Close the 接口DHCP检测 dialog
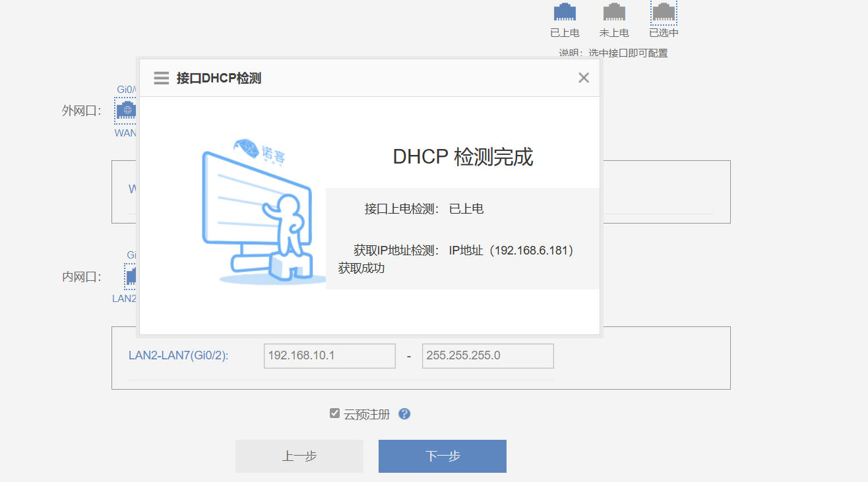Image resolution: width=868 pixels, height=482 pixels. pyautogui.click(x=584, y=78)
